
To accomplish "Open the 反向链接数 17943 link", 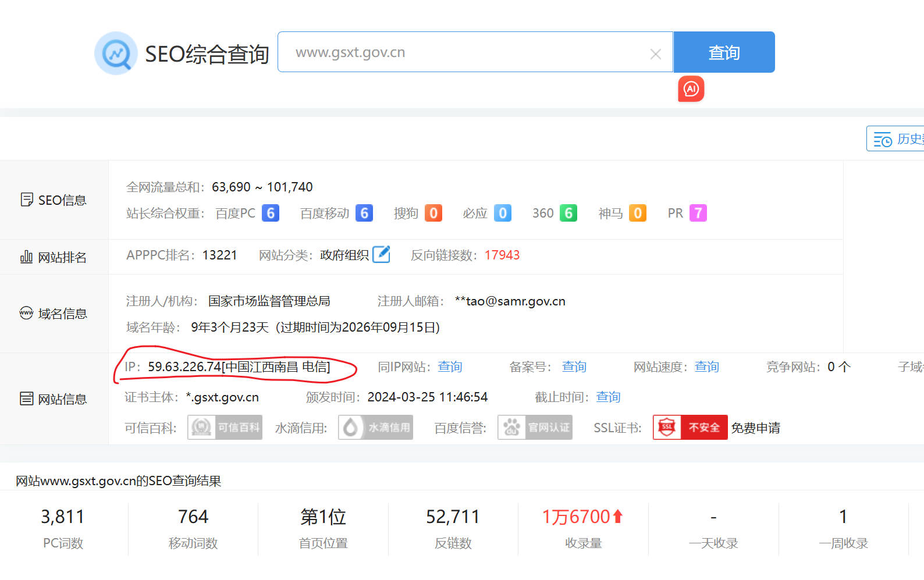I will [x=502, y=255].
